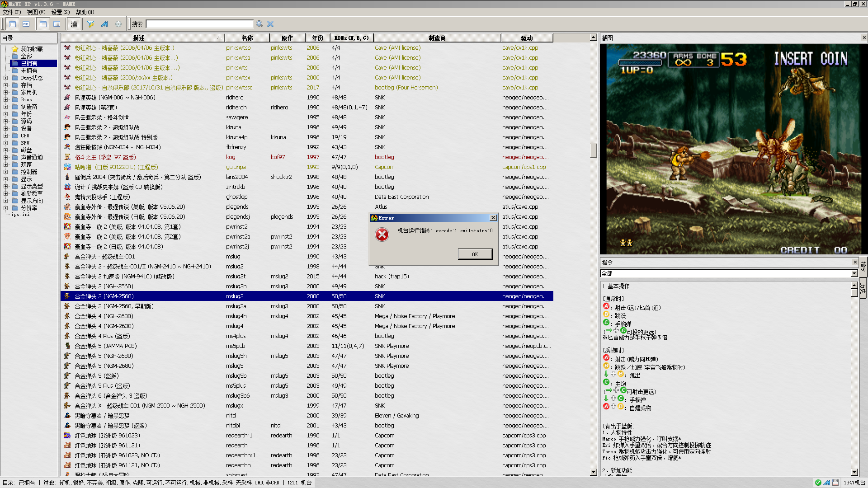Sort by 驱动 column header
This screenshot has height=488, width=868.
click(527, 38)
